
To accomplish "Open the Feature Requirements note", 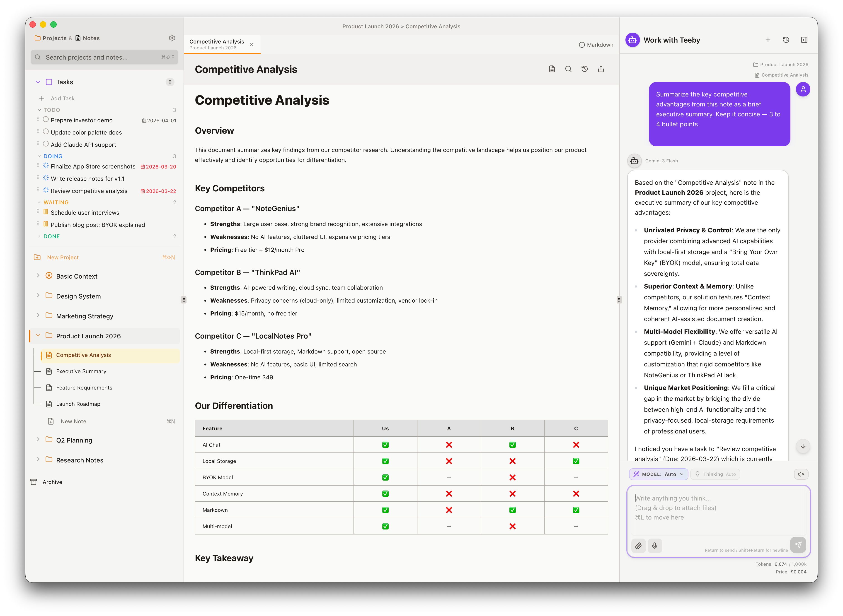I will pos(84,388).
